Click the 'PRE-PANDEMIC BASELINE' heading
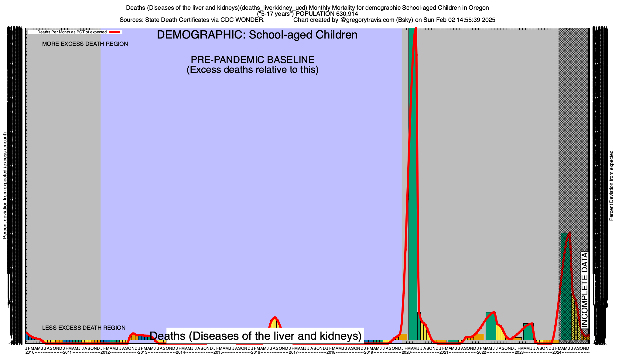The image size is (622, 364). point(252,60)
